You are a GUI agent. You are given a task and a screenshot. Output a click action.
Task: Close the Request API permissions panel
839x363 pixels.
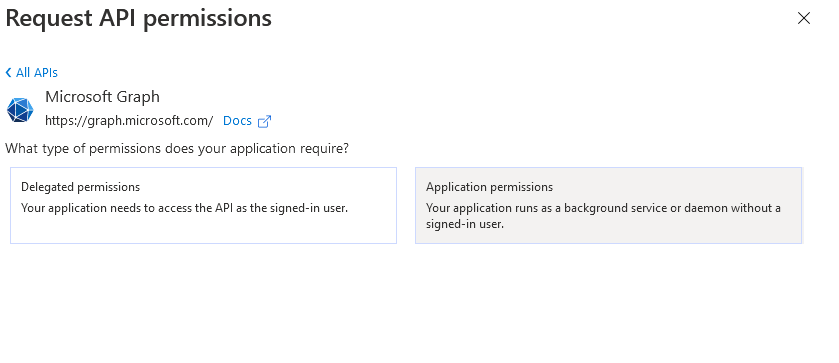point(804,18)
